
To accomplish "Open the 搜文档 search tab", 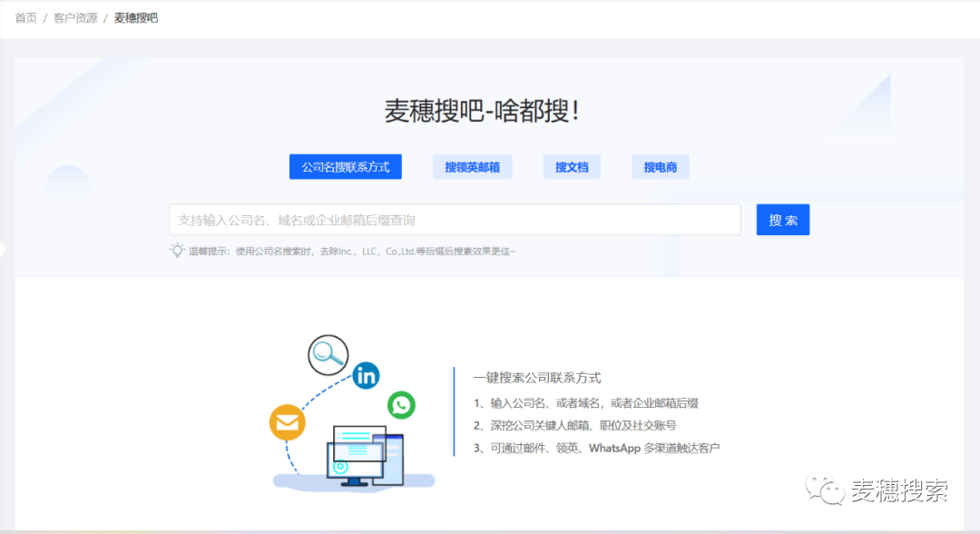I will click(572, 166).
